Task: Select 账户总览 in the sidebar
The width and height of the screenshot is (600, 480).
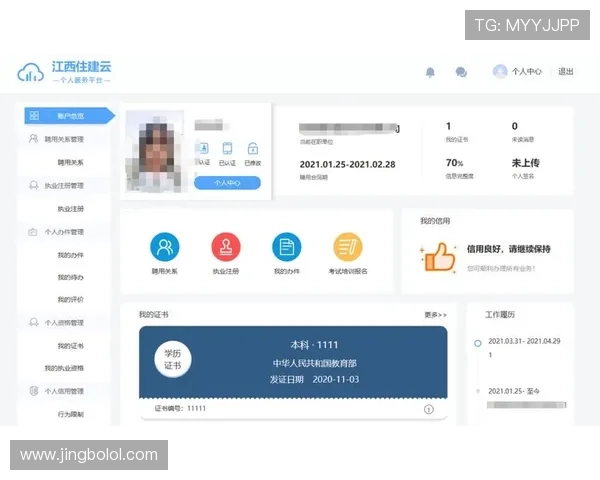Action: pyautogui.click(x=70, y=116)
